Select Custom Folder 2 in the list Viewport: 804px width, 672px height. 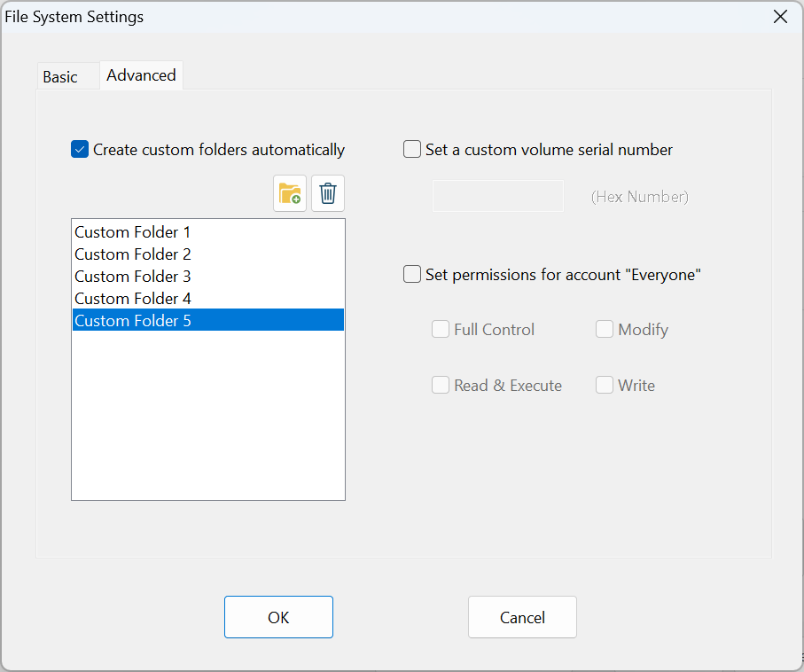[208, 254]
